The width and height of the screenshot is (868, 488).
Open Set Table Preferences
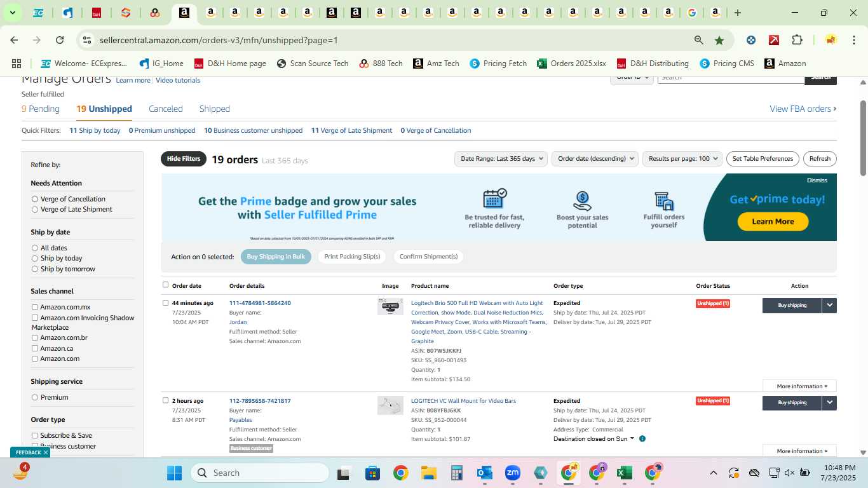point(763,159)
